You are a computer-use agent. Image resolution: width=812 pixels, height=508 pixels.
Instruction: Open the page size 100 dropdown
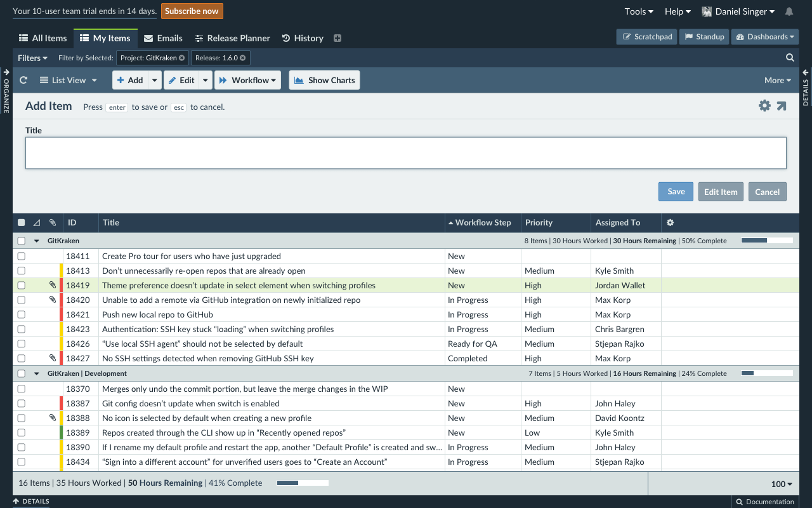[x=782, y=484]
